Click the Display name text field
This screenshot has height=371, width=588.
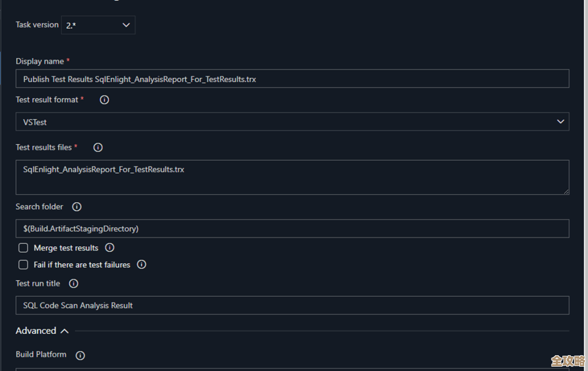point(292,79)
